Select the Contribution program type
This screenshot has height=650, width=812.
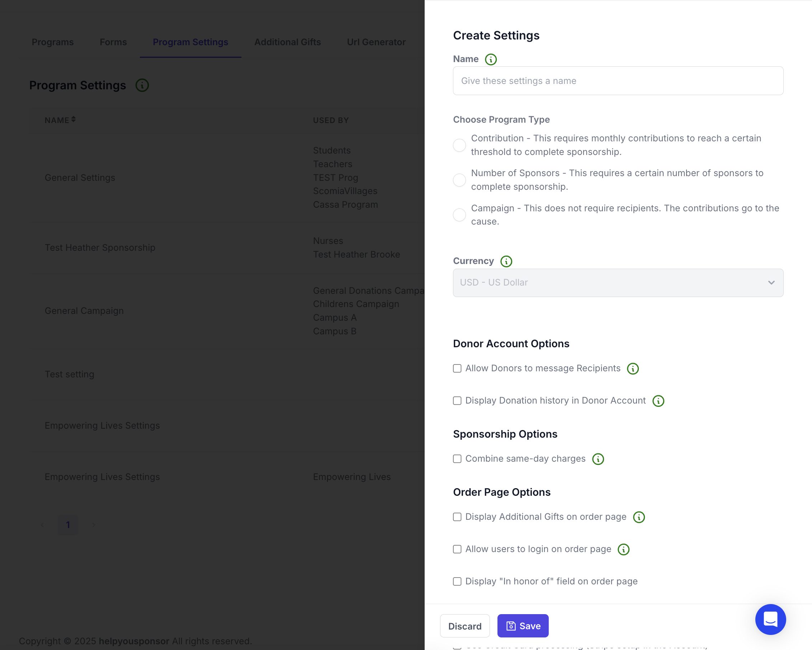point(459,145)
